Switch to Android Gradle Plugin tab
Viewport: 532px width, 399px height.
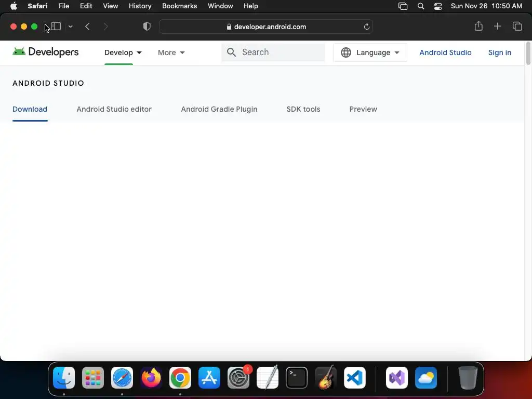pos(219,109)
